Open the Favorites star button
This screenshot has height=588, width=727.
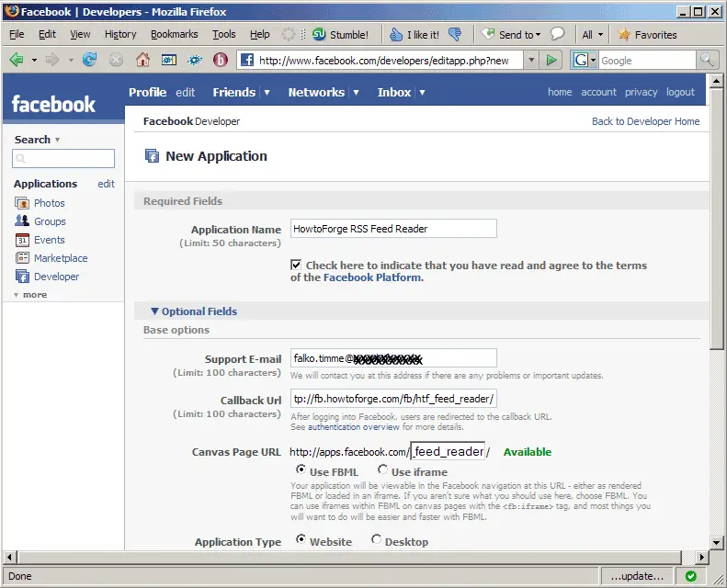[x=647, y=34]
